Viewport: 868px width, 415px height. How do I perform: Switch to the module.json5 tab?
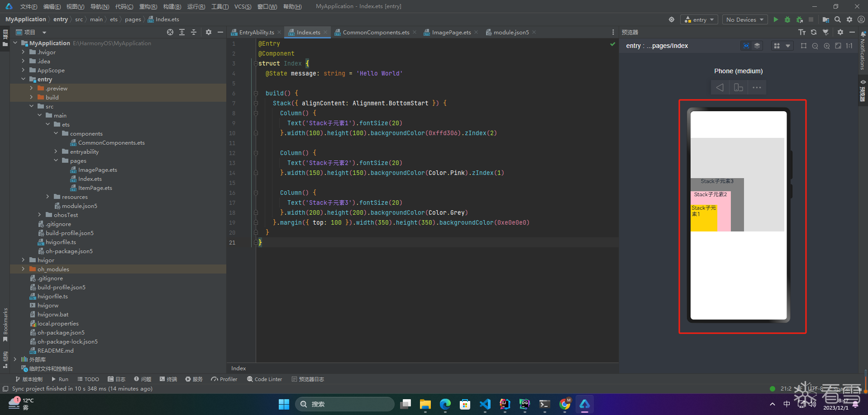pyautogui.click(x=511, y=32)
